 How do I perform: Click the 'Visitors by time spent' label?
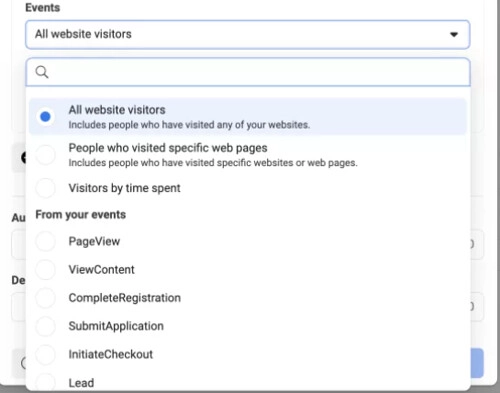click(x=124, y=188)
